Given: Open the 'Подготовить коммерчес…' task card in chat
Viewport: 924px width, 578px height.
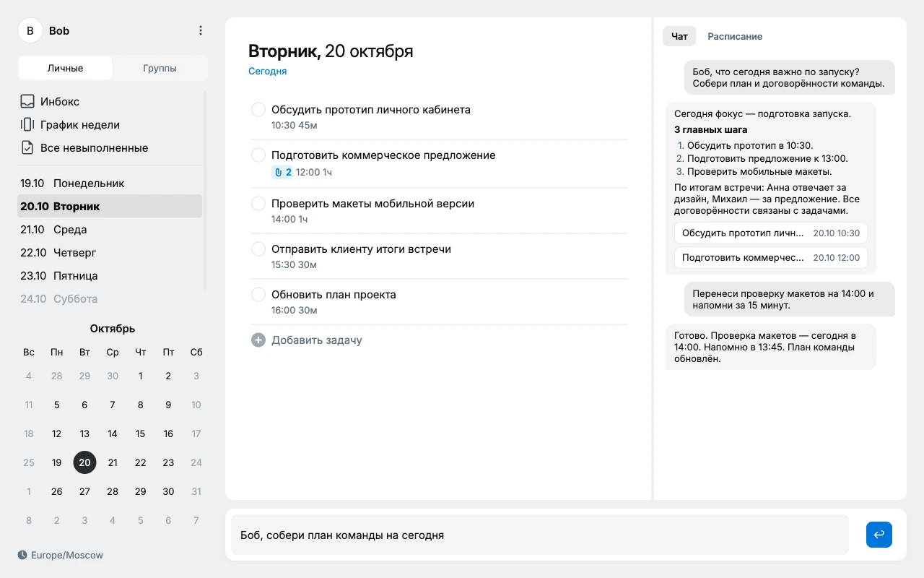Looking at the screenshot, I should pos(771,257).
